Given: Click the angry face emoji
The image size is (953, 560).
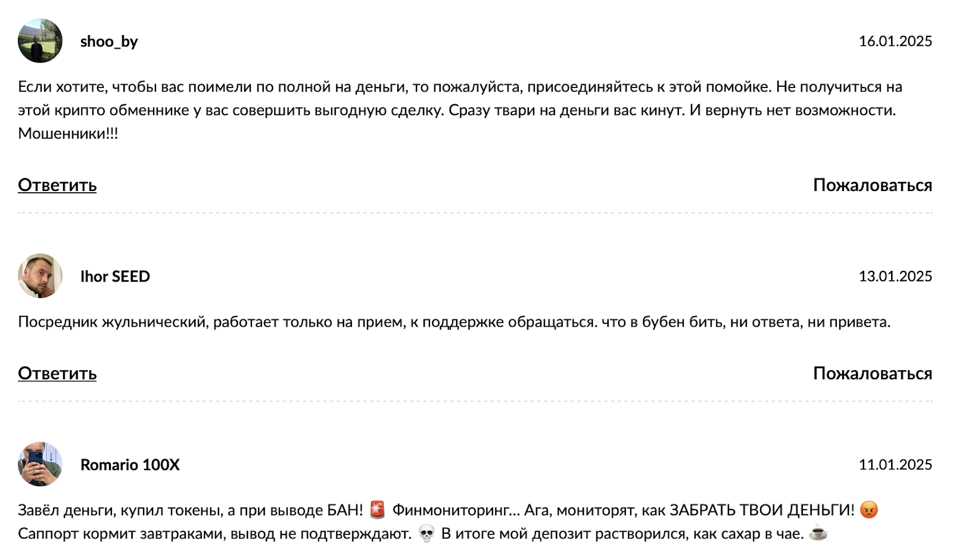Looking at the screenshot, I should coord(869,510).
